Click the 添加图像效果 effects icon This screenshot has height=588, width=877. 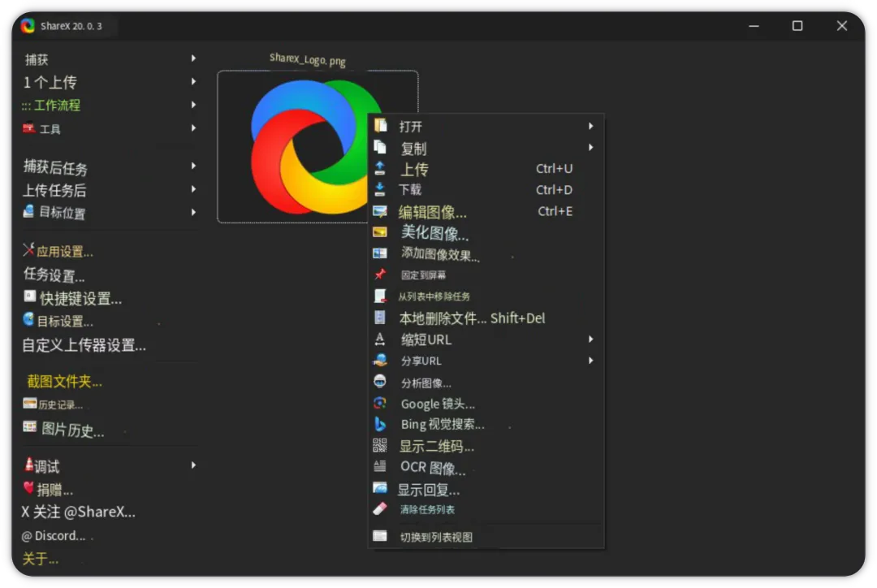[380, 253]
